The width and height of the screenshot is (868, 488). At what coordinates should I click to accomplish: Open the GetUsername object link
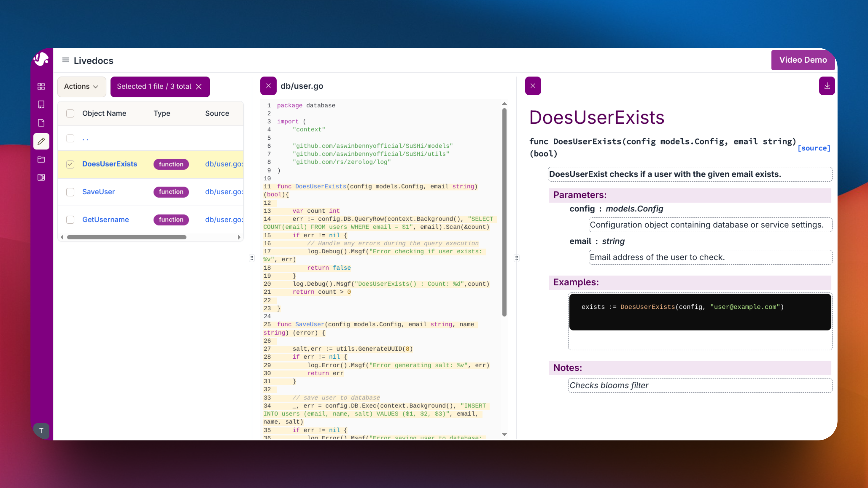coord(105,220)
